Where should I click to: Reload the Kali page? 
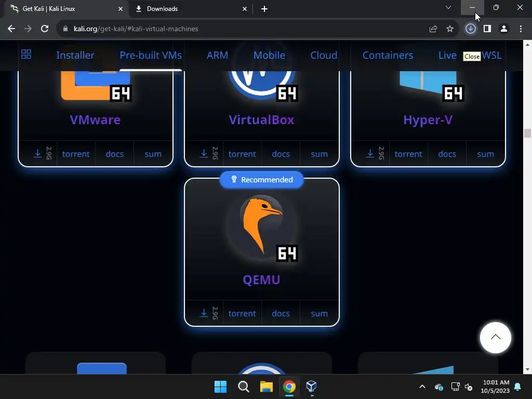(45, 29)
